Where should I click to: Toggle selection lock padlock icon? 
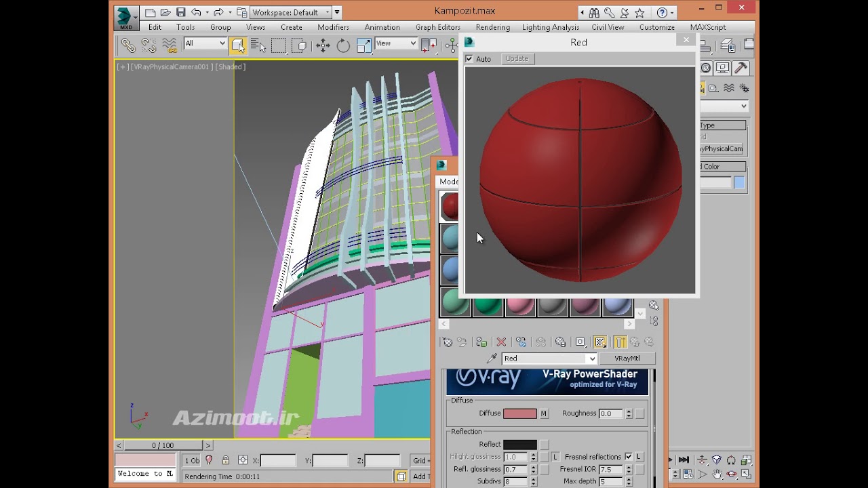226,460
